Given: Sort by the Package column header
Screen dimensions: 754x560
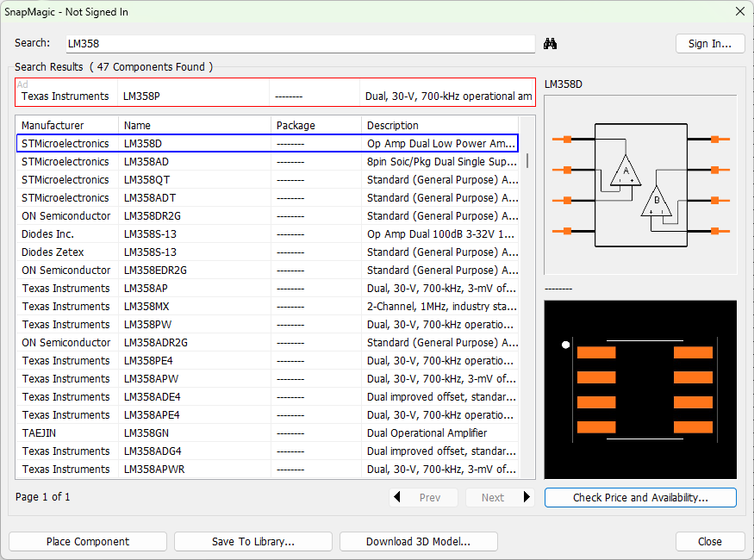Looking at the screenshot, I should point(315,126).
